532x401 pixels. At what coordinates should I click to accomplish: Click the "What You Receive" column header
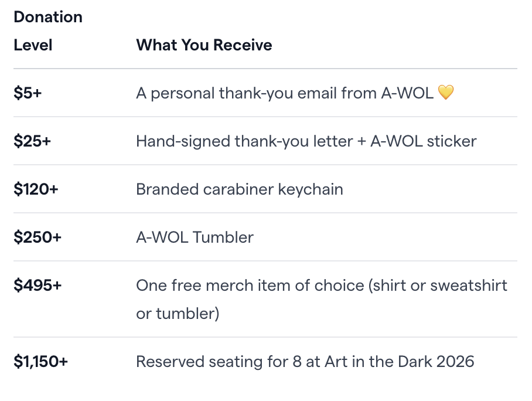click(204, 45)
